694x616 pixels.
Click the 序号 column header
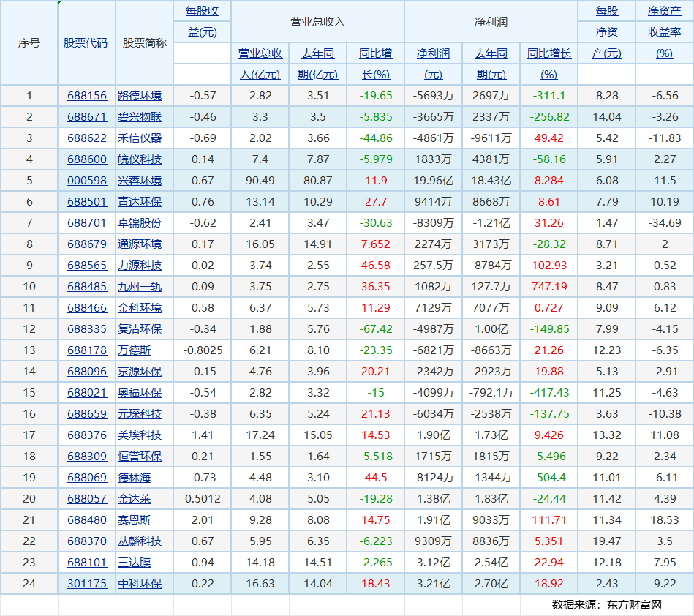click(x=29, y=42)
